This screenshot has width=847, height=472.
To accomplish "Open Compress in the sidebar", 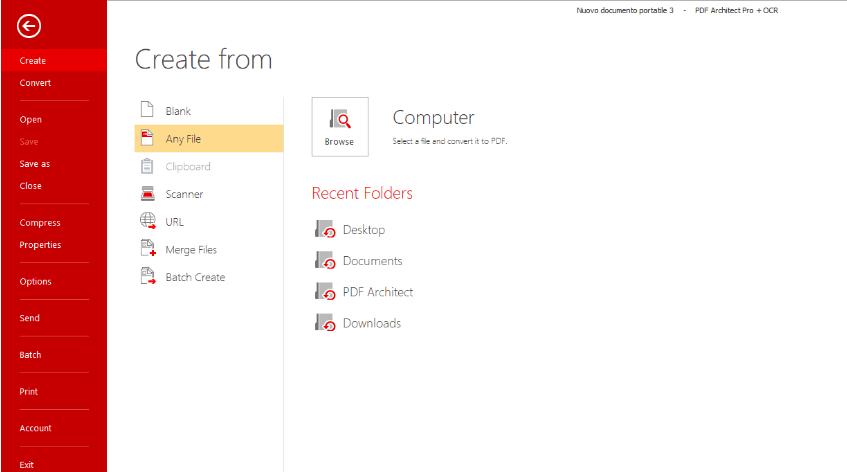I will [40, 222].
